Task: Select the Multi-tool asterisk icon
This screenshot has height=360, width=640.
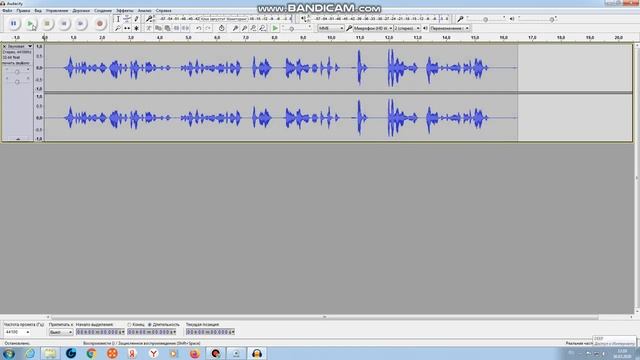Action: [136, 28]
